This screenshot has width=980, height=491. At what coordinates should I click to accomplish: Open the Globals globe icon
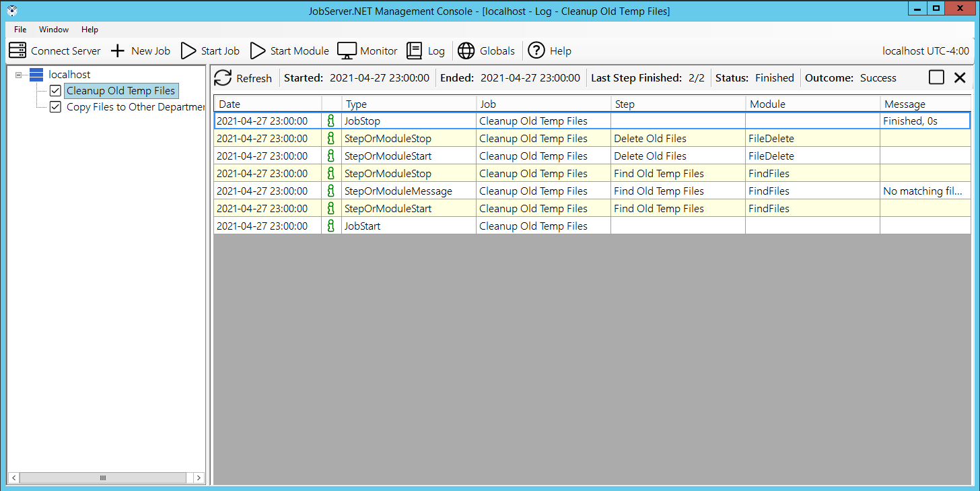click(466, 51)
